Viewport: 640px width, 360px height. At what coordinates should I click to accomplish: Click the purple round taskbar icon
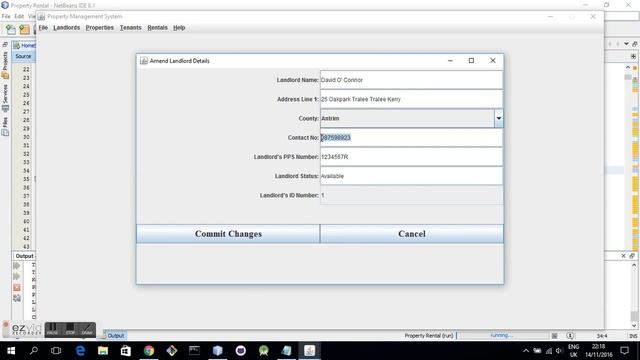click(241, 351)
